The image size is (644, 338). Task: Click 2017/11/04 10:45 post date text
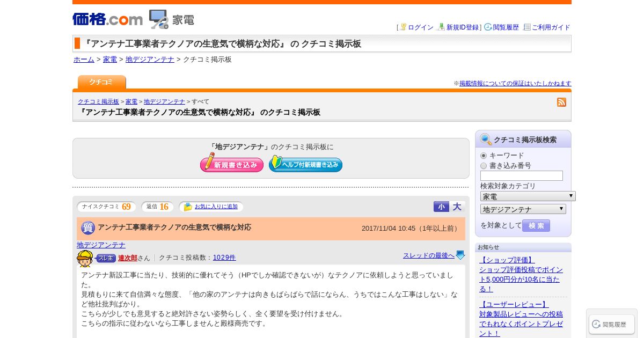tap(389, 229)
